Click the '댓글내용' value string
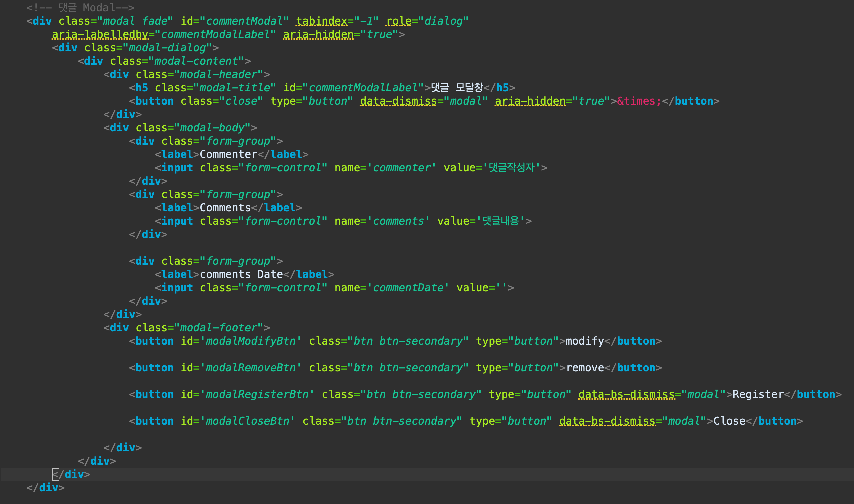Viewport: 854px width, 504px height. [501, 221]
